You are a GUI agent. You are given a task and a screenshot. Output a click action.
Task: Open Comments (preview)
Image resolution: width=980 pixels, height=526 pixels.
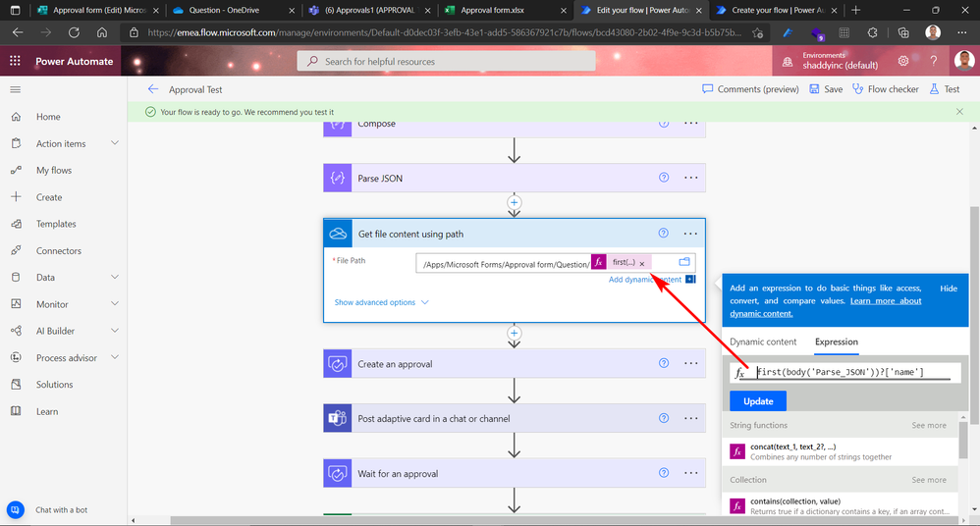click(x=750, y=89)
